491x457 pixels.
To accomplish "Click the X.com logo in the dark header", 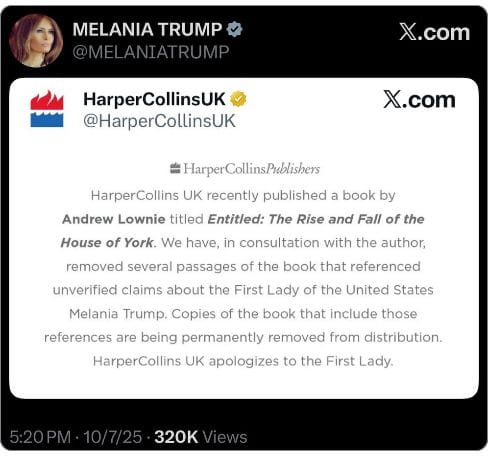I will tap(435, 32).
